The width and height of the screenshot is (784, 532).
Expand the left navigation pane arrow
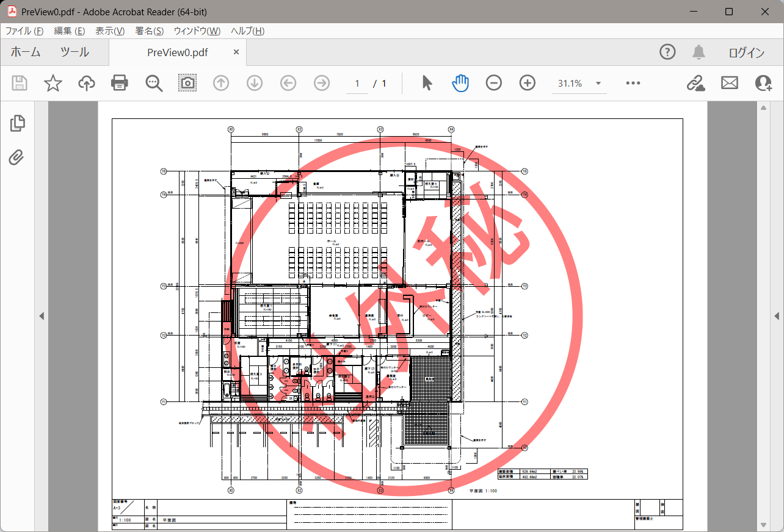[42, 316]
